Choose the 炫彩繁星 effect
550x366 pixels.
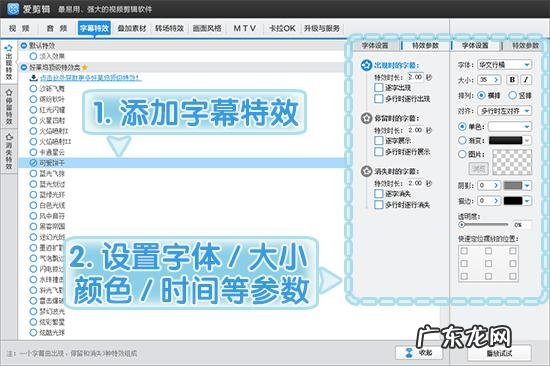click(x=33, y=322)
